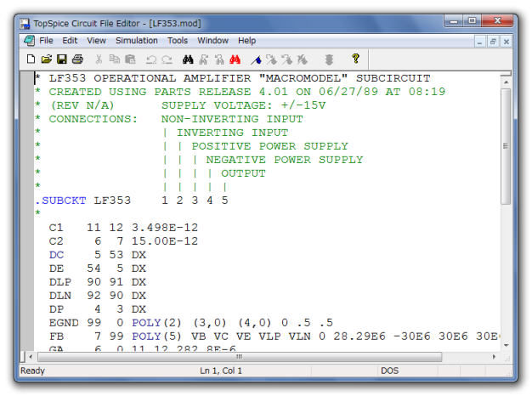Screen dimensions: 532x396
Task: Toggle bookmark with blue flag icon
Action: pos(256,60)
